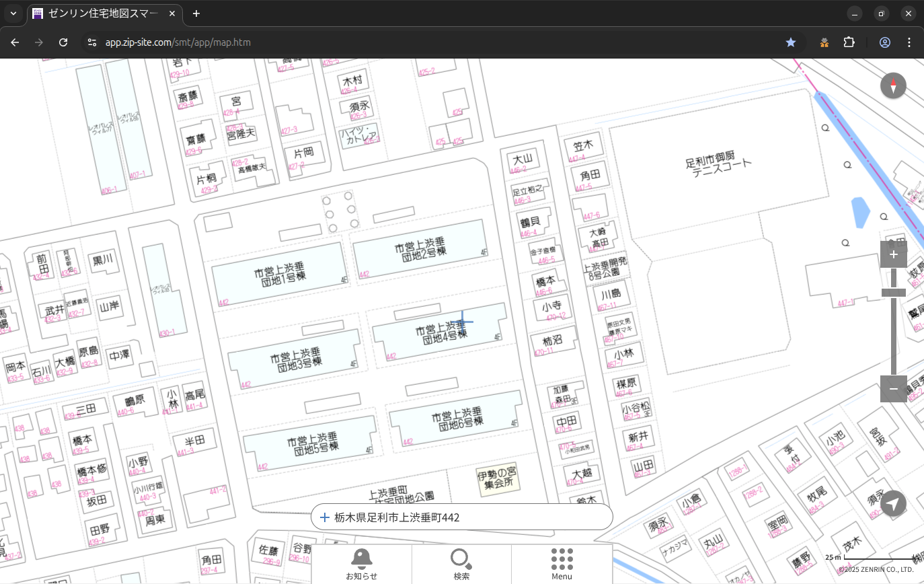The image size is (924, 584).
Task: Reload the map page
Action: (x=63, y=42)
